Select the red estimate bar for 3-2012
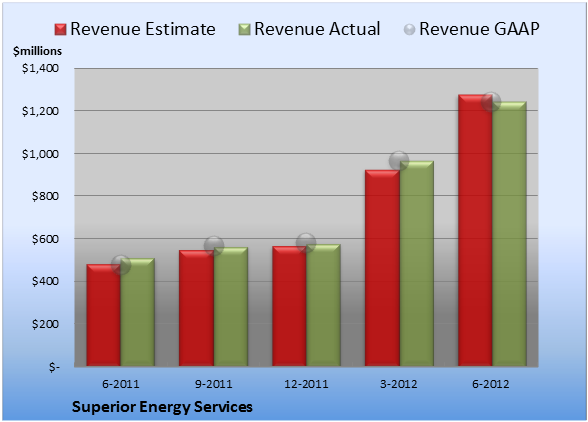This screenshot has height=422, width=588. click(x=382, y=268)
